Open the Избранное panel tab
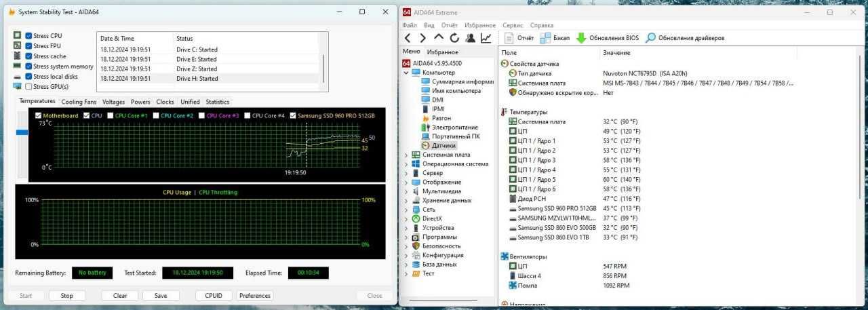The height and width of the screenshot is (310, 868). tap(443, 52)
